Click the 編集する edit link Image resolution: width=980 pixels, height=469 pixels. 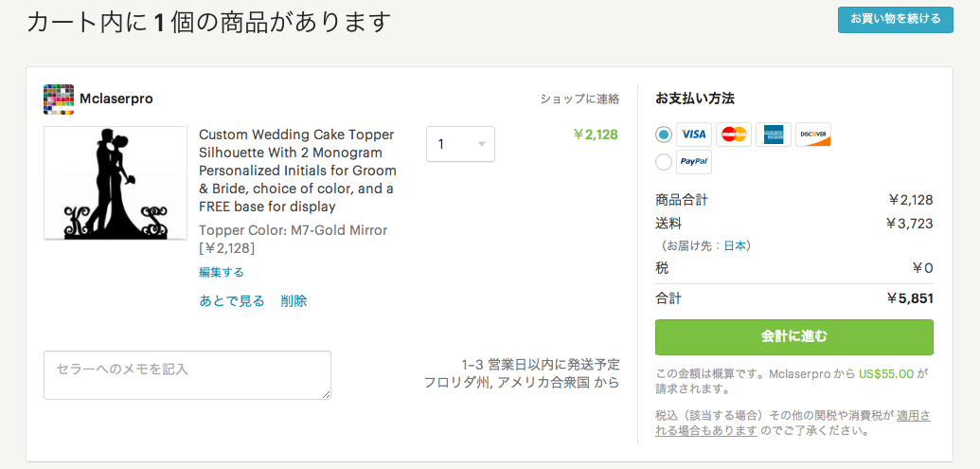[x=222, y=272]
